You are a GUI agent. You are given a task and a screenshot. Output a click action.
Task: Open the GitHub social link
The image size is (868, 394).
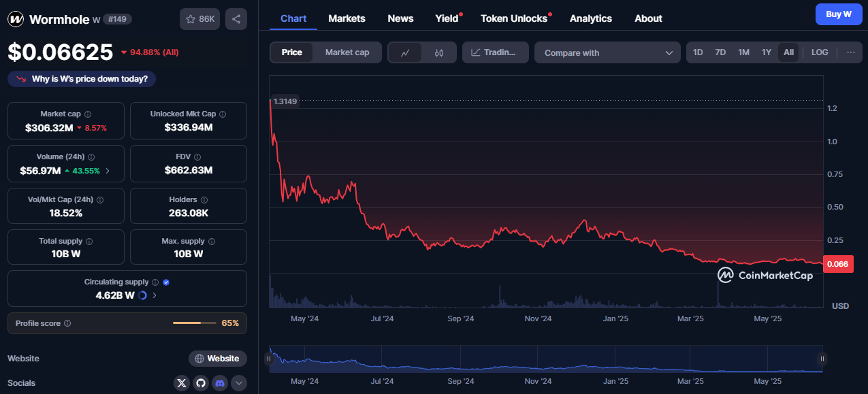[200, 383]
